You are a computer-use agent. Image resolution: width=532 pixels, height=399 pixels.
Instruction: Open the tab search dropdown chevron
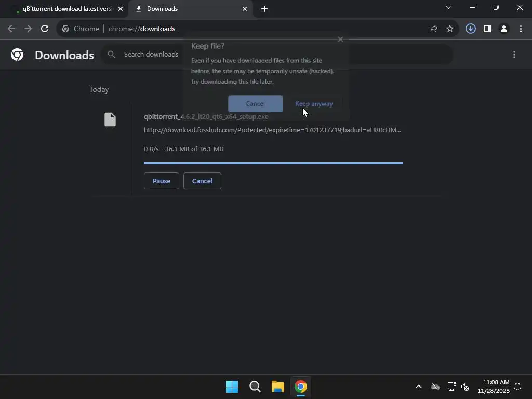click(x=448, y=7)
